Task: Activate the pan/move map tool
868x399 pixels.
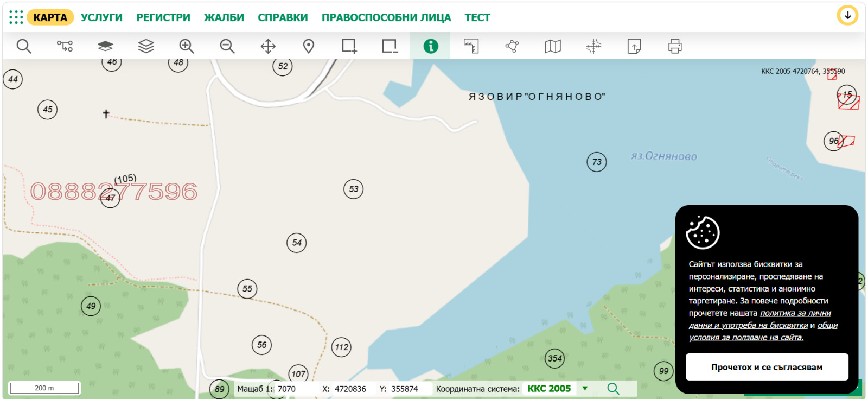Action: pos(268,46)
